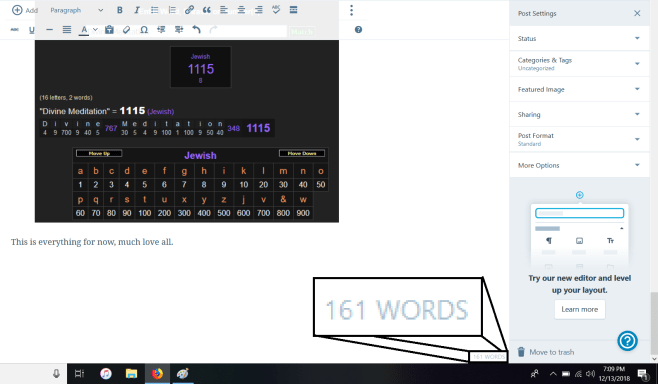Toggle italic formatting
The width and height of the screenshot is (658, 384).
click(x=137, y=10)
